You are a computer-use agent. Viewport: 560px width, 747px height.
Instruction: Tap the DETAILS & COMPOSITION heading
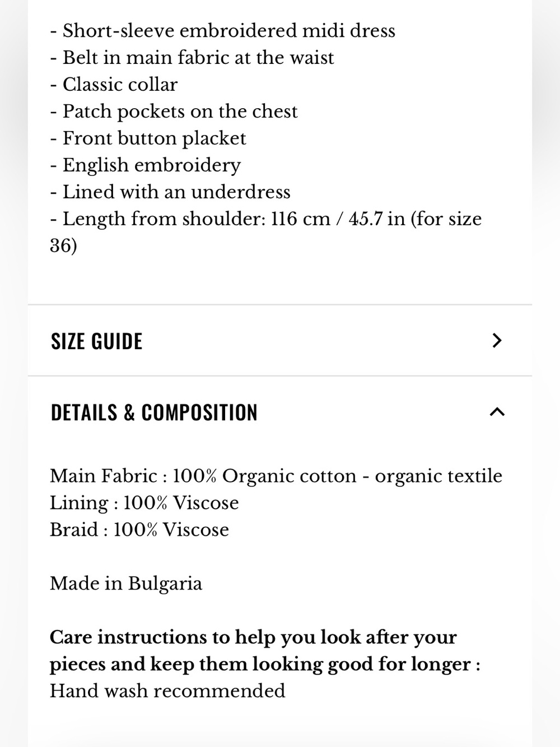154,412
